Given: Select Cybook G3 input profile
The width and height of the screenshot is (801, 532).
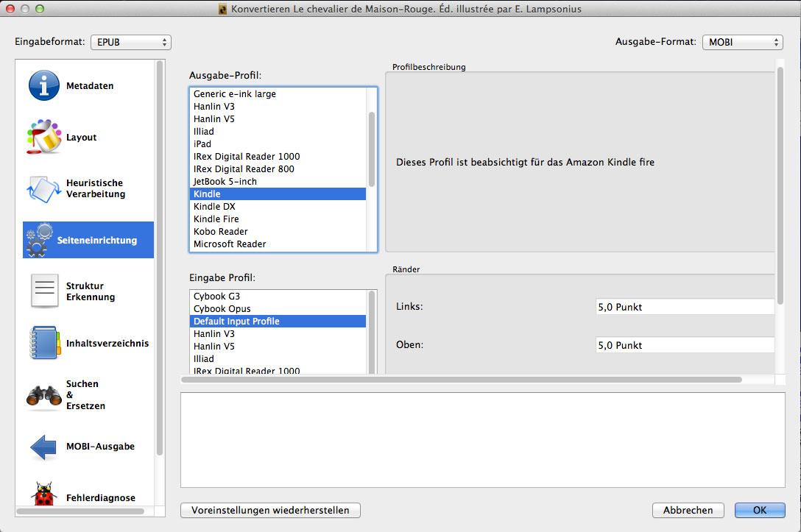Looking at the screenshot, I should point(278,296).
